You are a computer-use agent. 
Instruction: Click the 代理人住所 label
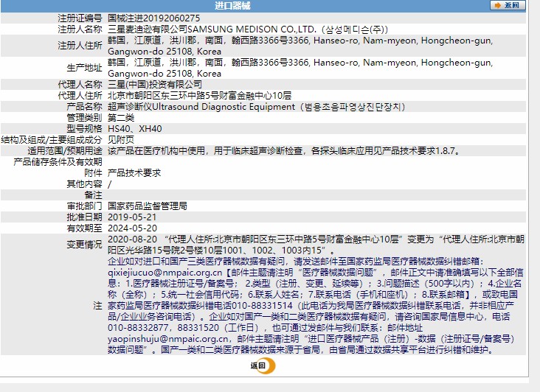[x=80, y=95]
